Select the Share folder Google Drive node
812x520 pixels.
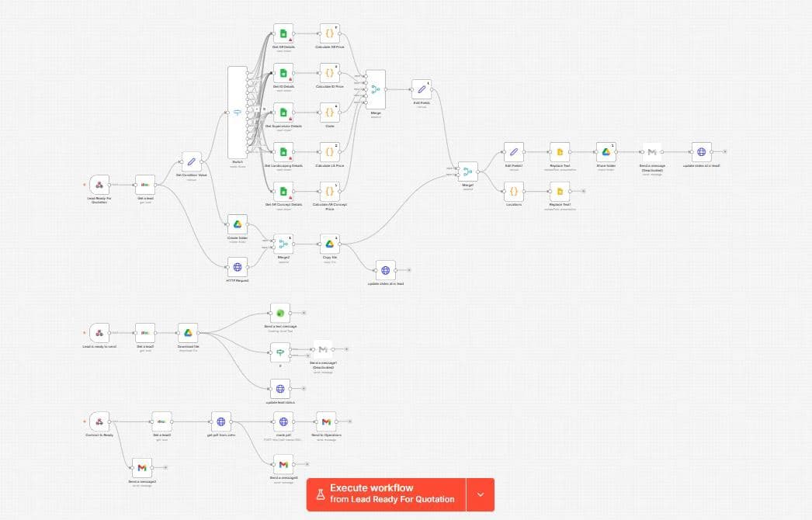[606, 152]
